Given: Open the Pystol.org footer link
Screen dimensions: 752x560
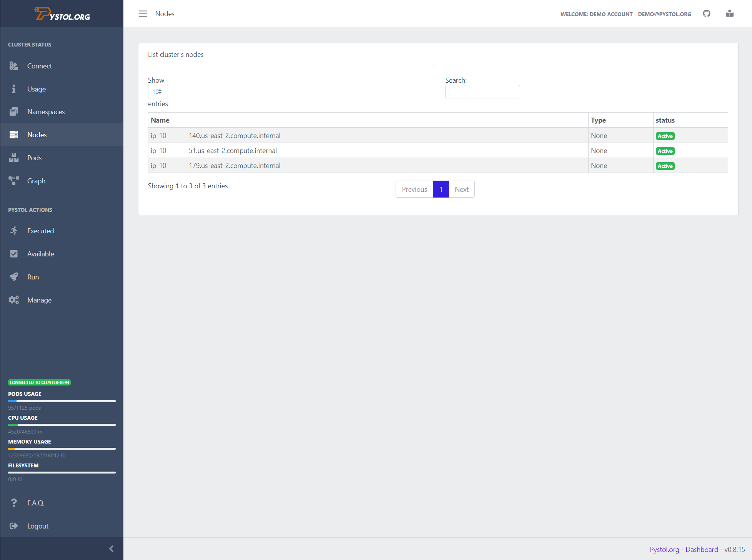Looking at the screenshot, I should point(664,550).
